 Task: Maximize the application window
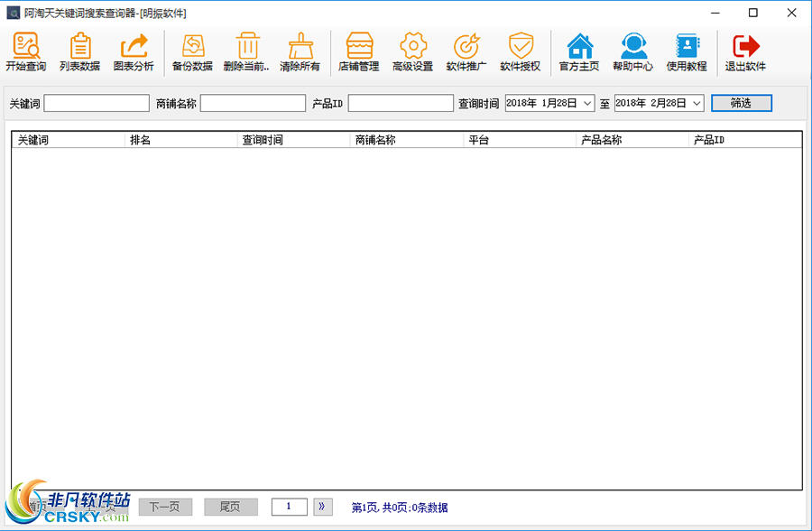pos(753,13)
